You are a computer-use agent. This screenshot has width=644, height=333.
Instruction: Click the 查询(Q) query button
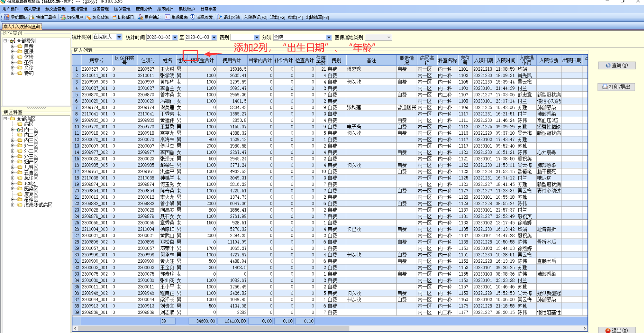pos(616,65)
